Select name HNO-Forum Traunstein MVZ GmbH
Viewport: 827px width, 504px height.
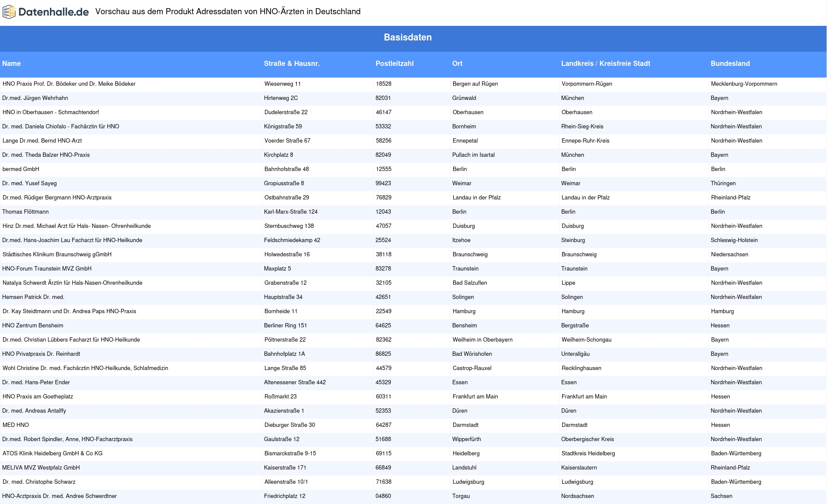click(47, 269)
